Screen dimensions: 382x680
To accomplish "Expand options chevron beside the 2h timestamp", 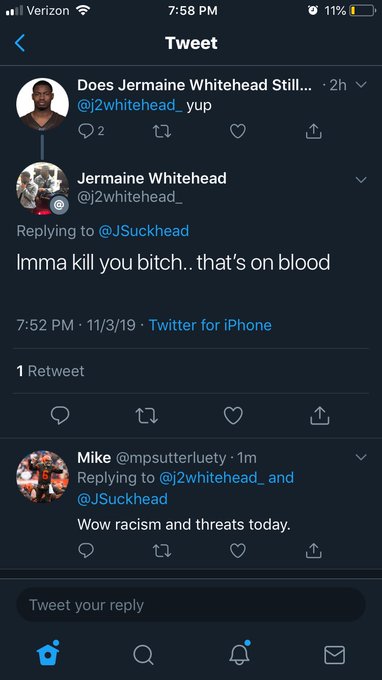I will coord(361,85).
